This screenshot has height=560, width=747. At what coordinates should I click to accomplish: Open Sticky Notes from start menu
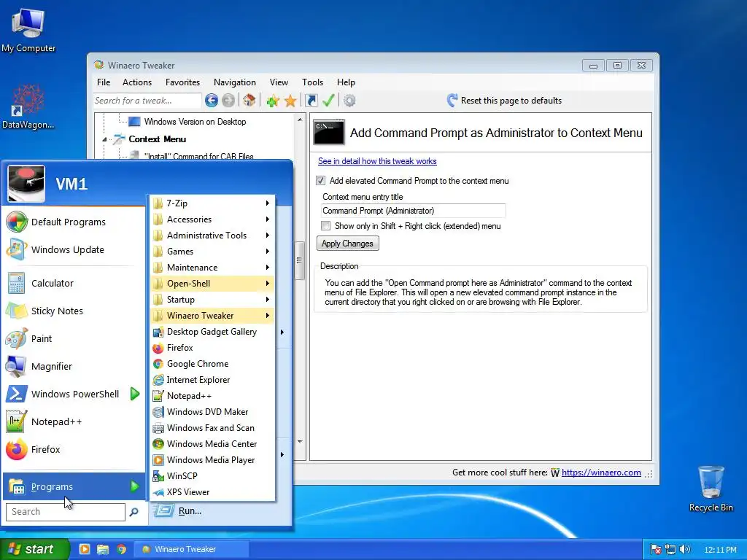point(74,311)
